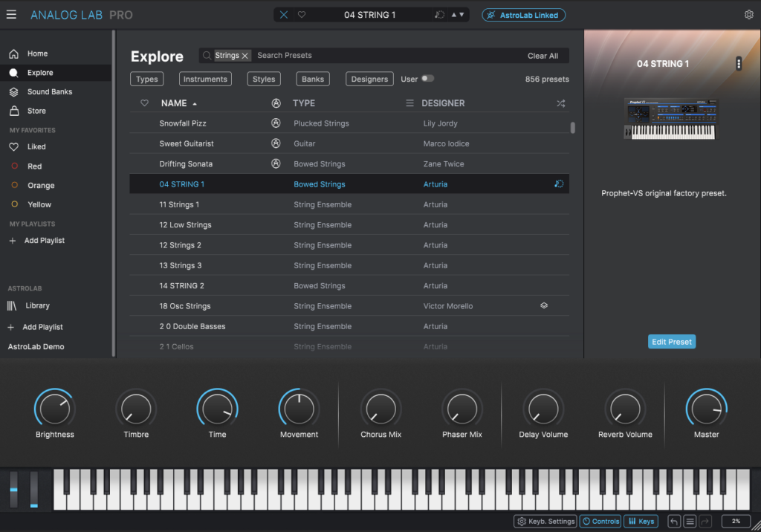Expand the Instruments filter dropdown
This screenshot has width=761, height=532.
[x=205, y=79]
